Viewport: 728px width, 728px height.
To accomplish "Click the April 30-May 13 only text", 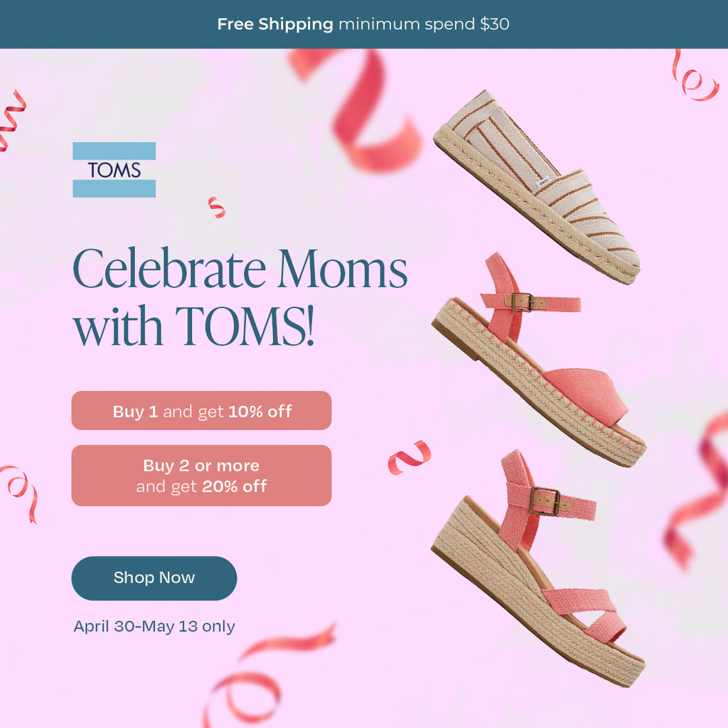I will (x=154, y=626).
